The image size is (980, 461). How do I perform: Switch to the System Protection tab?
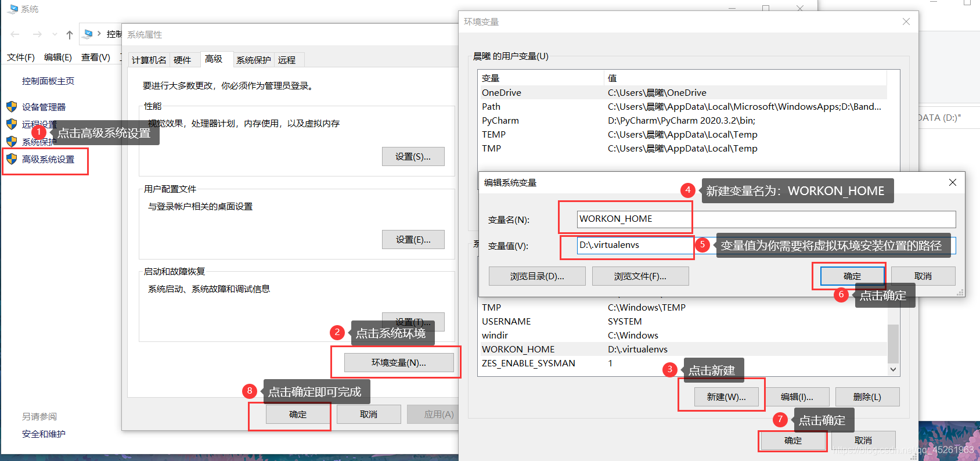(x=253, y=60)
